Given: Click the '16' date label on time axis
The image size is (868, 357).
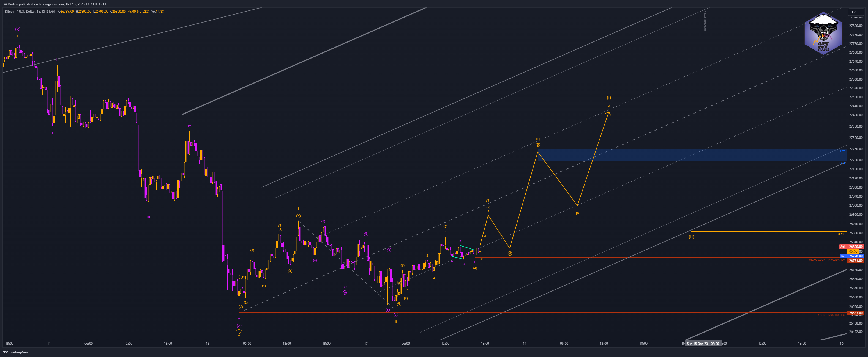Looking at the screenshot, I should click(842, 344).
